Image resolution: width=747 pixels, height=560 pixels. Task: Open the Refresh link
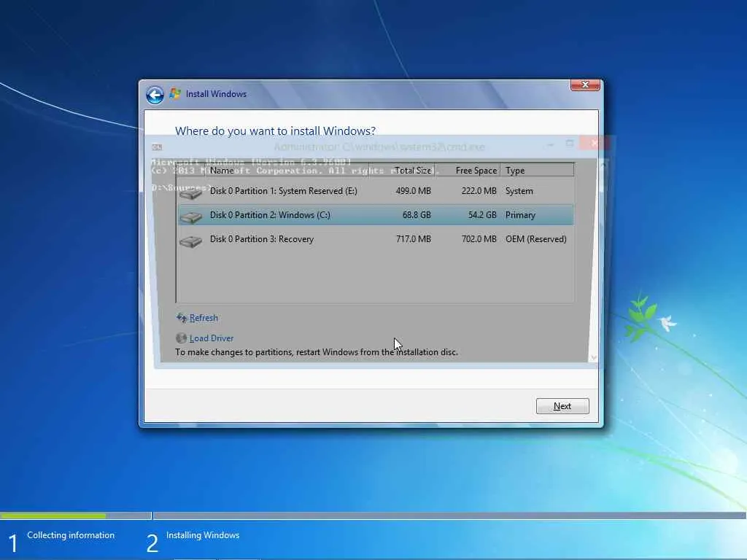[x=204, y=318]
